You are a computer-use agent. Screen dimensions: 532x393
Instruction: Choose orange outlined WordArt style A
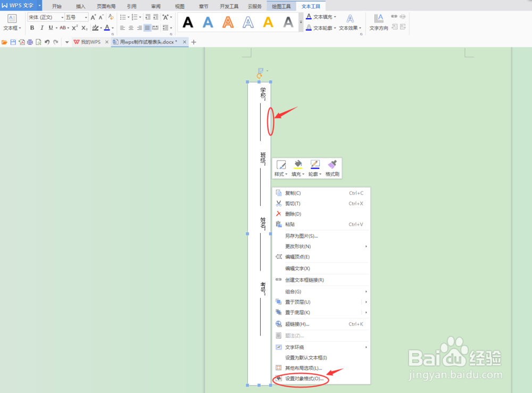(x=228, y=22)
